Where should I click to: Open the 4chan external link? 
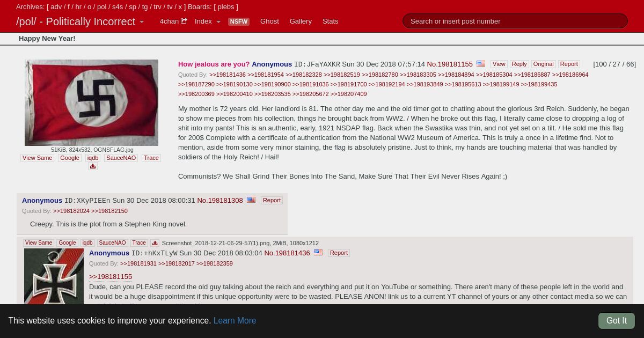173,21
